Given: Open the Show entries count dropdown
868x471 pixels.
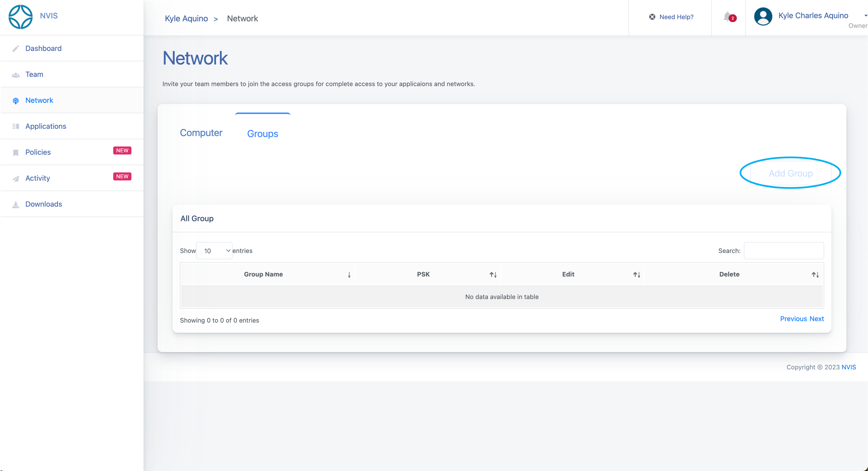Looking at the screenshot, I should point(214,251).
